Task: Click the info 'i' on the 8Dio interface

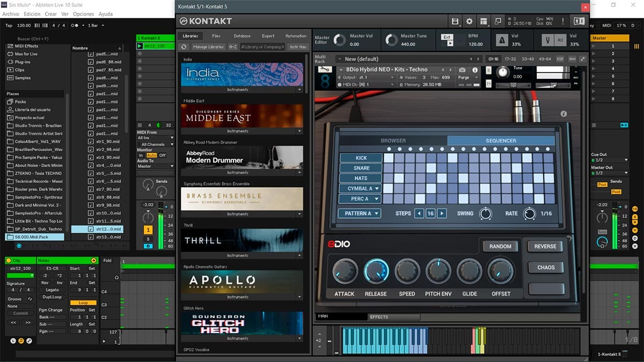Action: click(563, 114)
